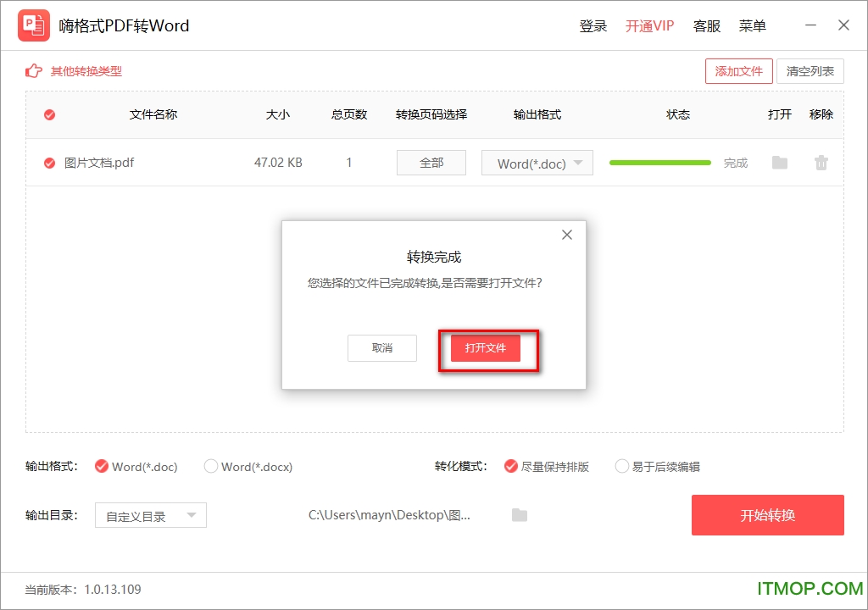Open converted file using the folder icon in 打开 column
868x610 pixels.
tap(779, 163)
